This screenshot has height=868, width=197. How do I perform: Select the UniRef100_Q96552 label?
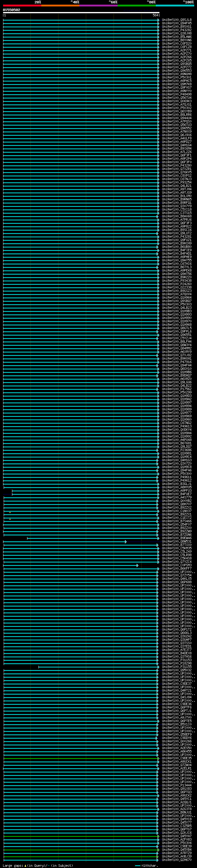(177, 128)
